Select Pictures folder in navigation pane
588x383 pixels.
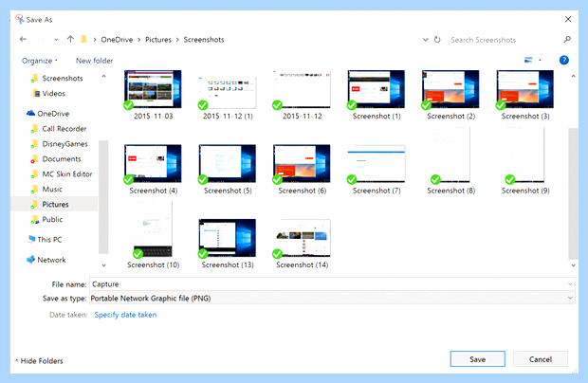click(x=54, y=204)
